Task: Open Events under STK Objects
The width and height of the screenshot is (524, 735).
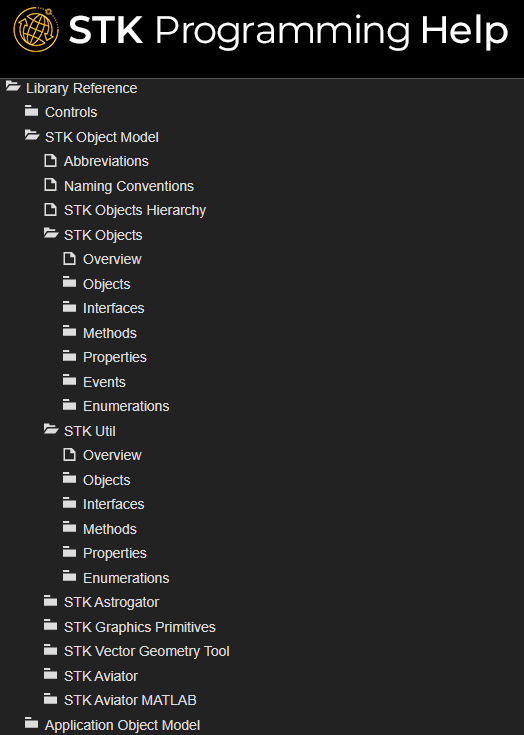Action: 104,382
